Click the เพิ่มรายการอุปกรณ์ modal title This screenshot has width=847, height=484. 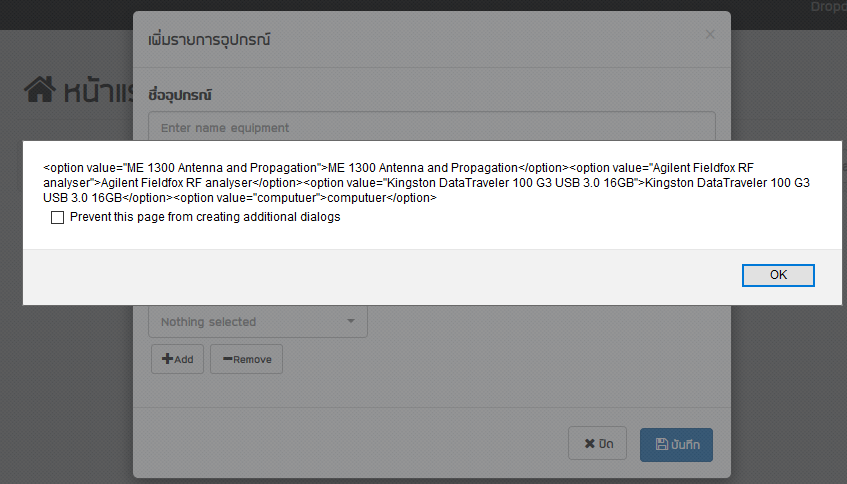[x=209, y=39]
